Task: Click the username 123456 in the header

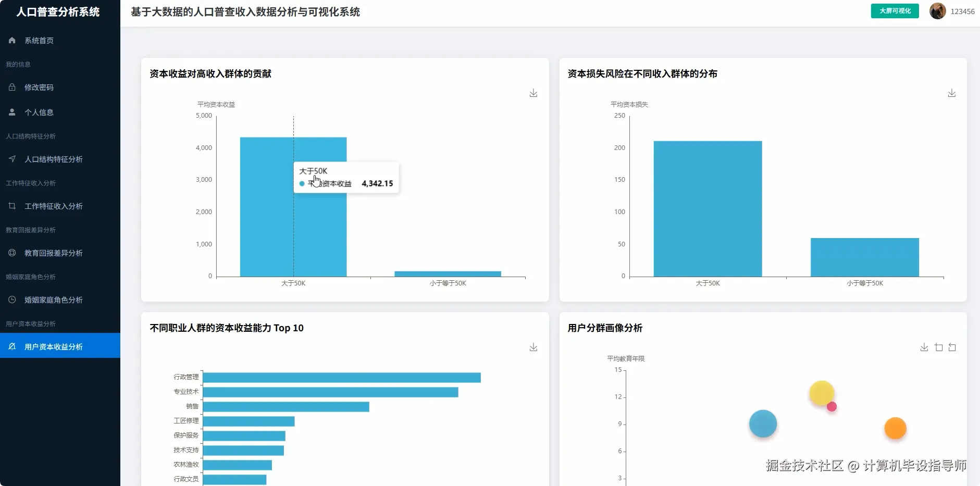Action: (963, 11)
